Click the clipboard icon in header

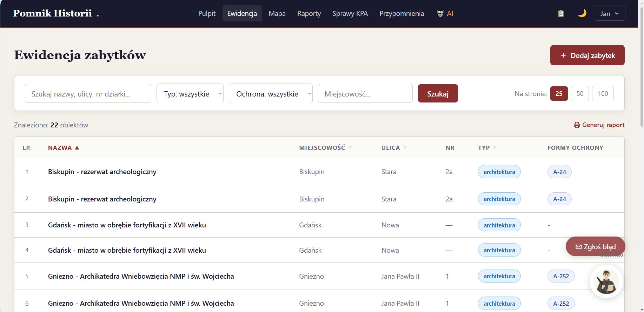pos(561,13)
